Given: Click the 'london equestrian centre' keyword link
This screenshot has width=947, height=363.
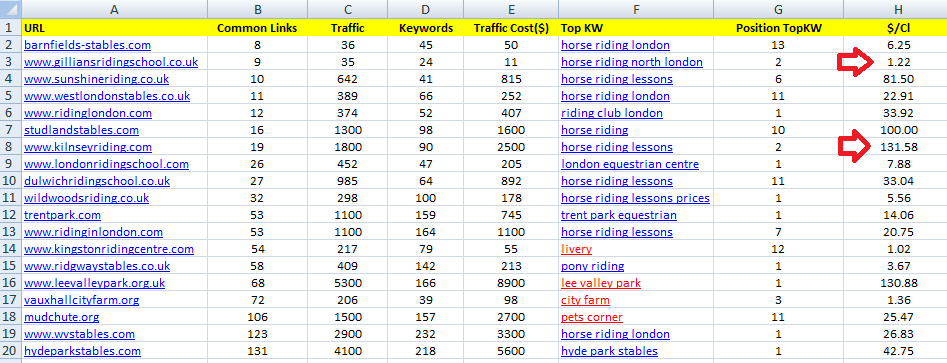Looking at the screenshot, I should coord(630,164).
